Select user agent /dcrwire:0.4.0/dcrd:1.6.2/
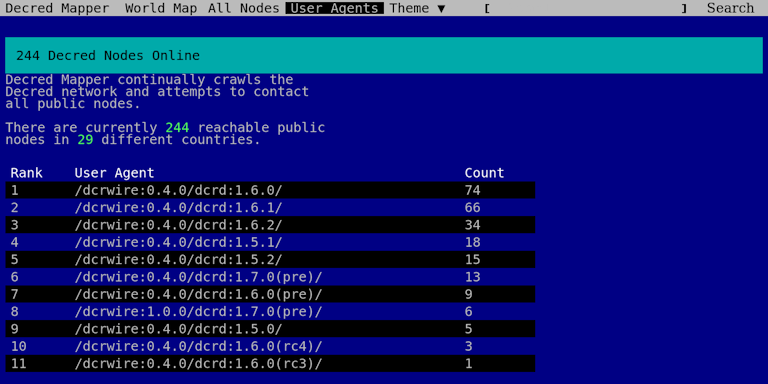Screen dimensions: 768x384 click(178, 225)
